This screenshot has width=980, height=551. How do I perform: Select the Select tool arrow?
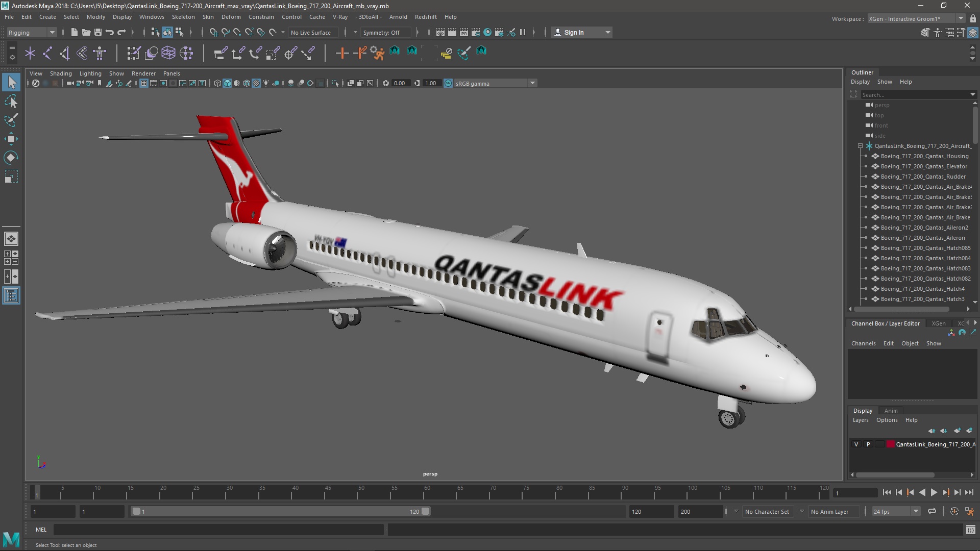11,82
